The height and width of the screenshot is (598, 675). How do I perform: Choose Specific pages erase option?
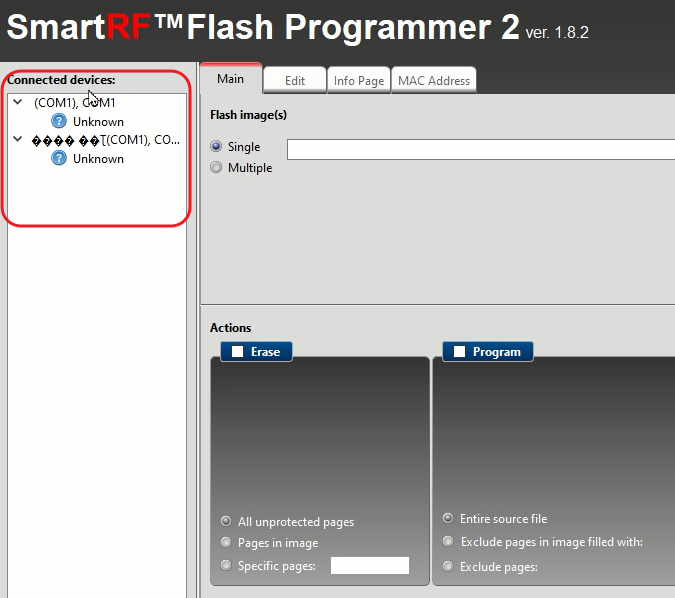point(226,565)
